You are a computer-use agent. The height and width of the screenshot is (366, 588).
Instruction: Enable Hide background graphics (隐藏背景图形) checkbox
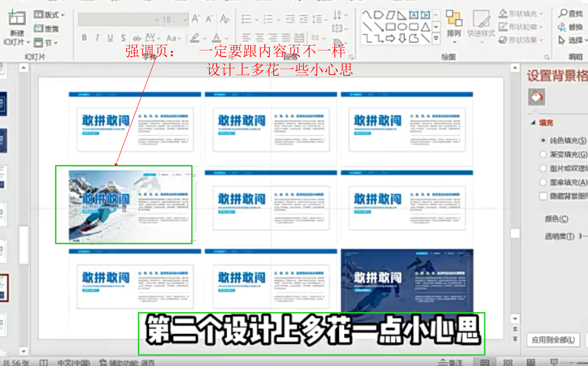(x=543, y=196)
